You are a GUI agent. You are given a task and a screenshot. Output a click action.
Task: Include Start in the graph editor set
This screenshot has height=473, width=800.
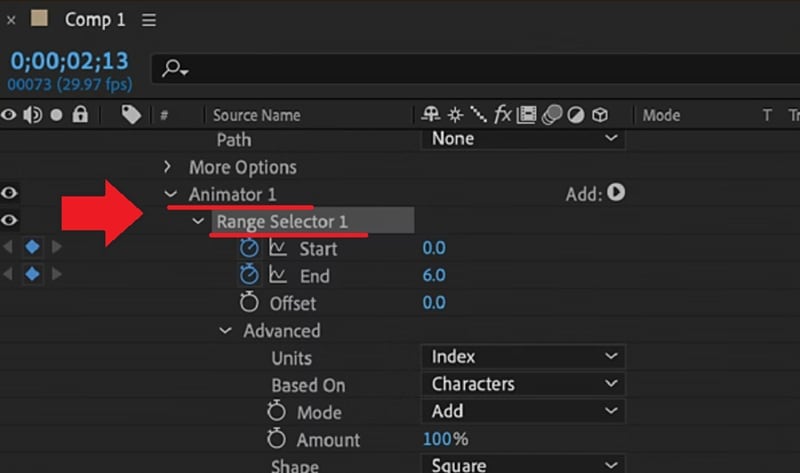278,247
